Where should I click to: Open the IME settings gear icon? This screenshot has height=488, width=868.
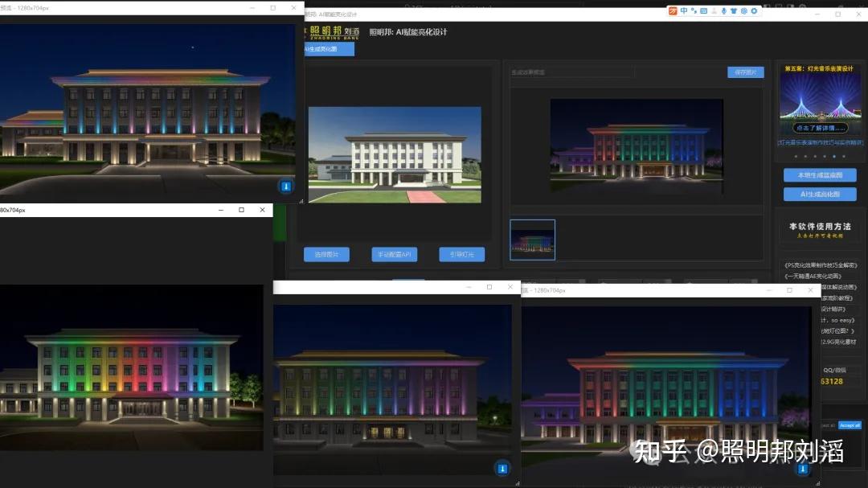754,11
